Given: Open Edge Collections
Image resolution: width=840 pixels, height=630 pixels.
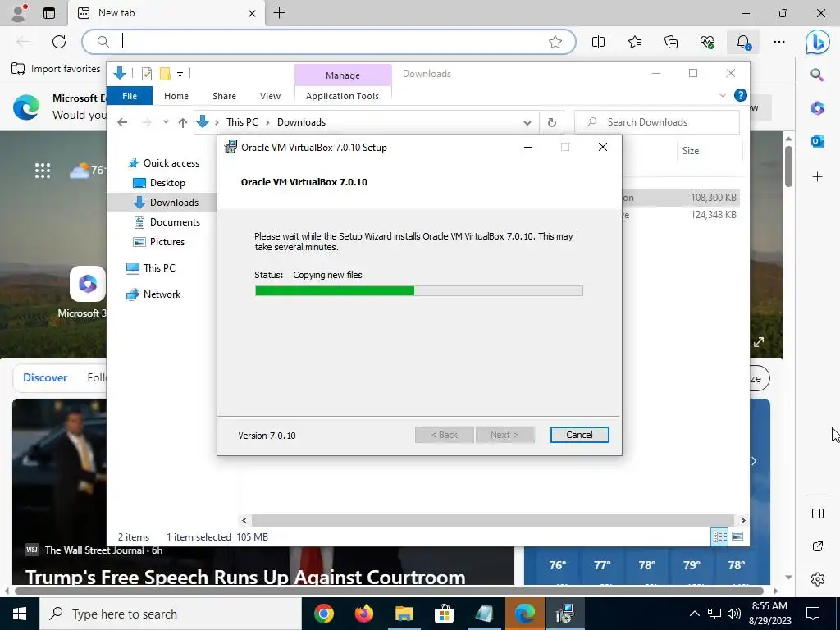Looking at the screenshot, I should (671, 42).
